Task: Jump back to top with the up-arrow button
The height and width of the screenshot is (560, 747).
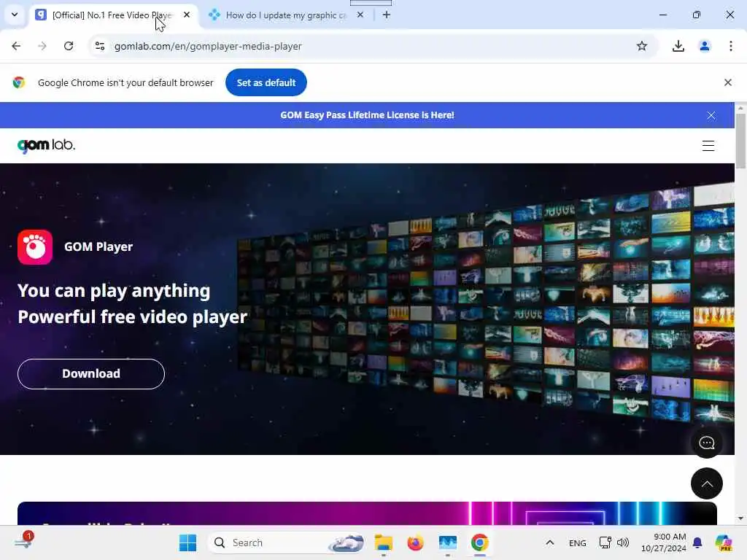Action: tap(706, 483)
